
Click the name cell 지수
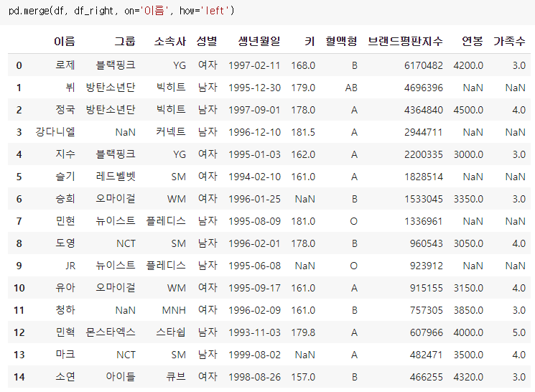tap(65, 154)
